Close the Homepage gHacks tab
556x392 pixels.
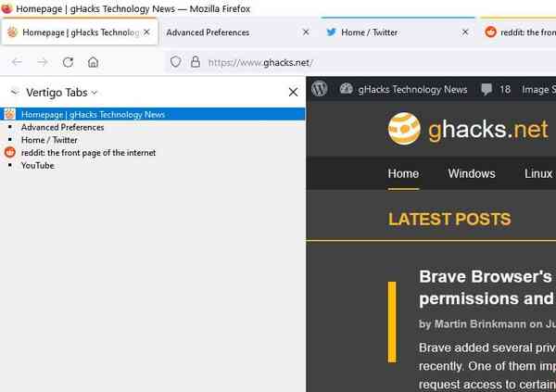146,32
